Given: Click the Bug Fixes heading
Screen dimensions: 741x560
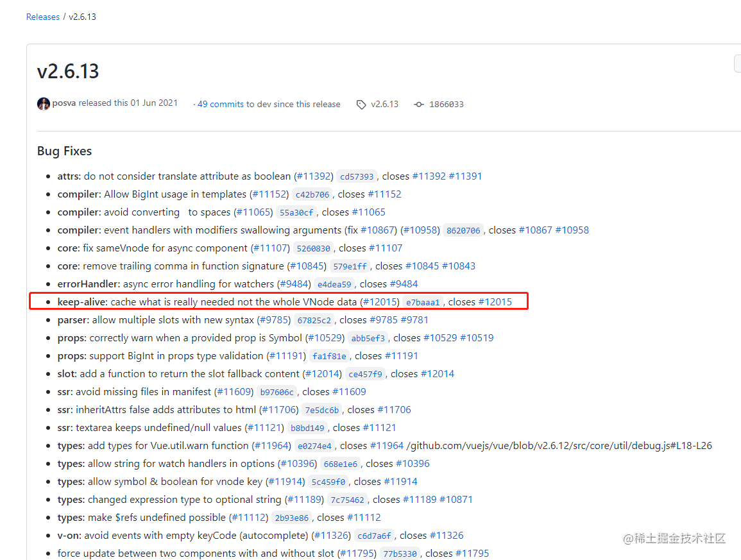Looking at the screenshot, I should [x=64, y=151].
